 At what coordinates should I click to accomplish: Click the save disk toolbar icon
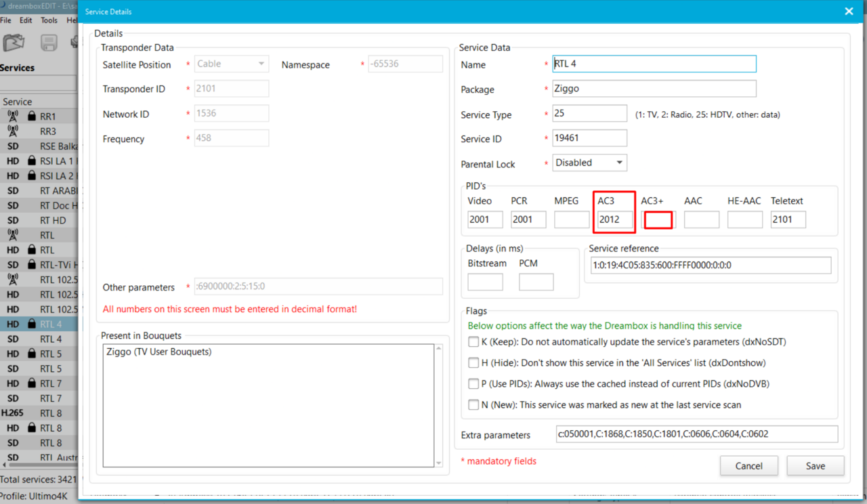pyautogui.click(x=49, y=43)
